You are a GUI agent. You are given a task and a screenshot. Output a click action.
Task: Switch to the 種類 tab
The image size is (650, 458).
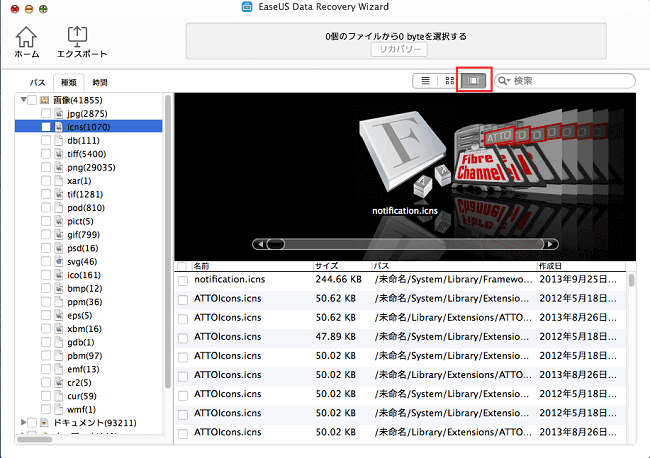click(x=69, y=82)
